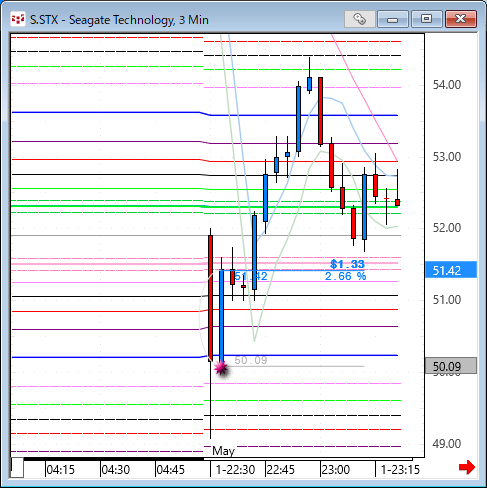Maximize the S.STX chart window

pyautogui.click(x=426, y=19)
